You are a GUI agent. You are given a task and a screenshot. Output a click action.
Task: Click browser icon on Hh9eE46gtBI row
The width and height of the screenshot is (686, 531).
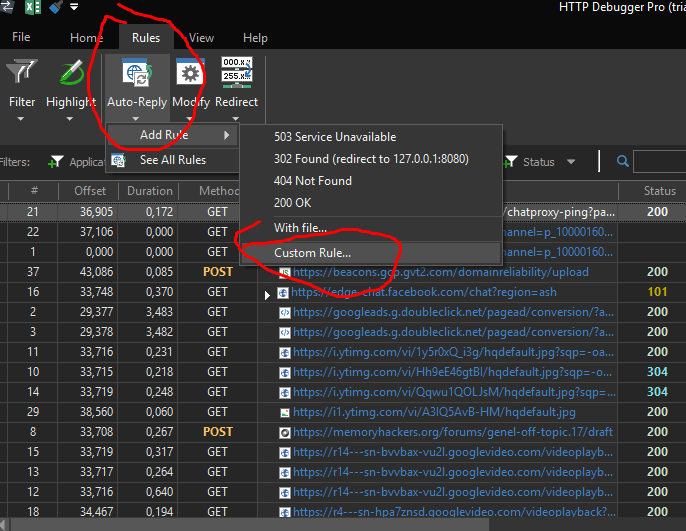[x=285, y=373]
